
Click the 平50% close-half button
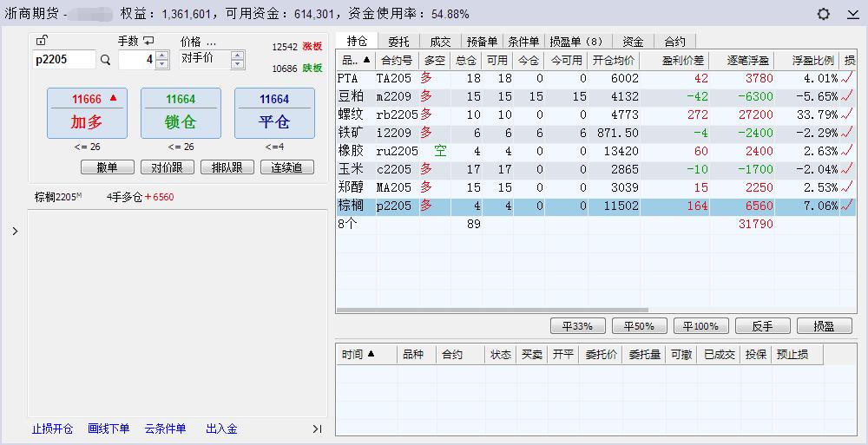(640, 326)
